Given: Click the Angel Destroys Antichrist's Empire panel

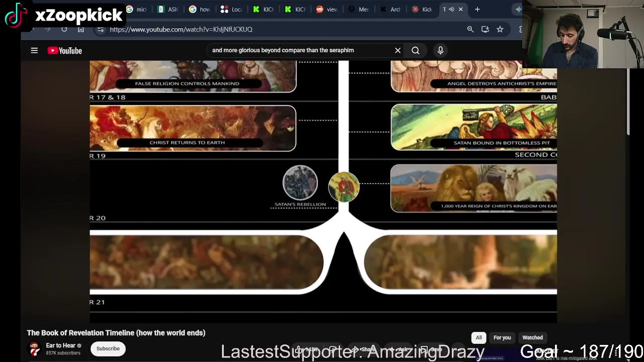Looking at the screenshot, I should pos(474,76).
